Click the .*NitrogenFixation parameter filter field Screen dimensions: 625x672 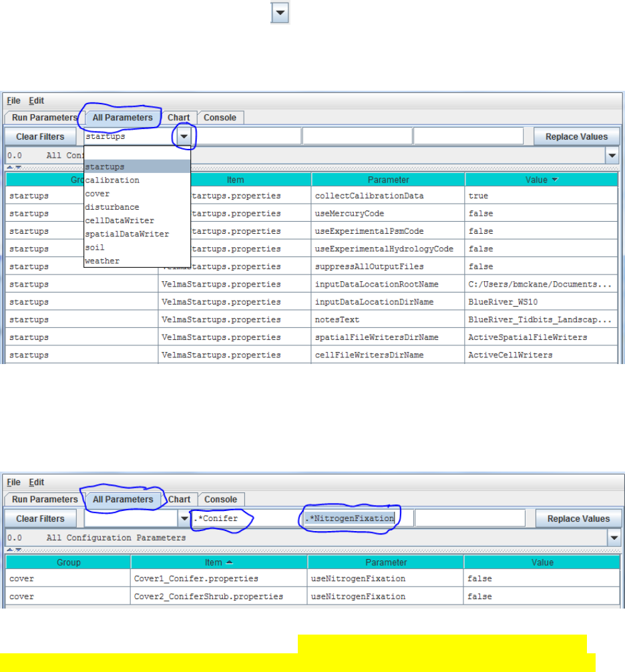pos(358,518)
